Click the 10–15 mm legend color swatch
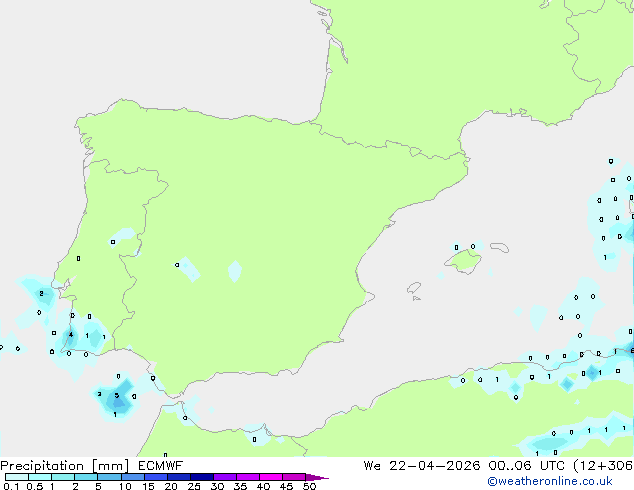The image size is (634, 490). [x=132, y=477]
